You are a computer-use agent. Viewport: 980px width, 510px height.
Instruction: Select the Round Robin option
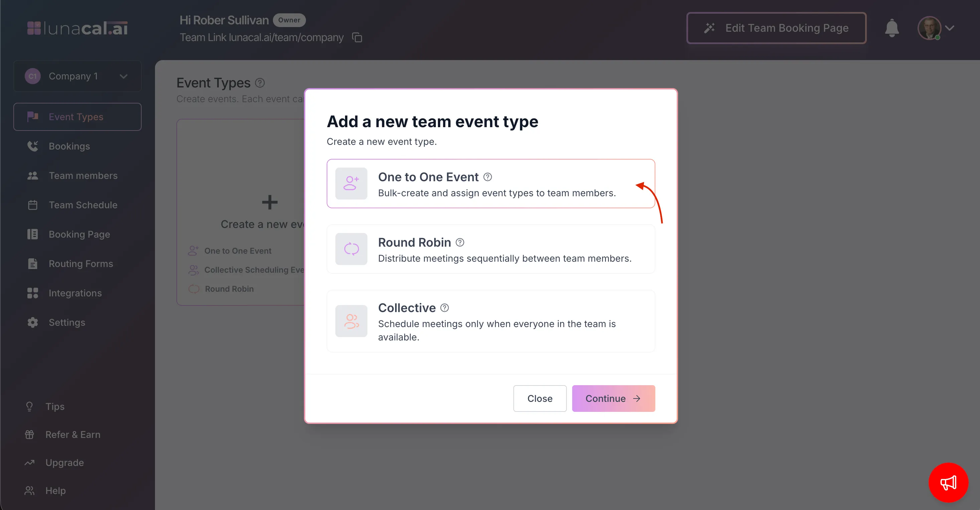point(491,249)
